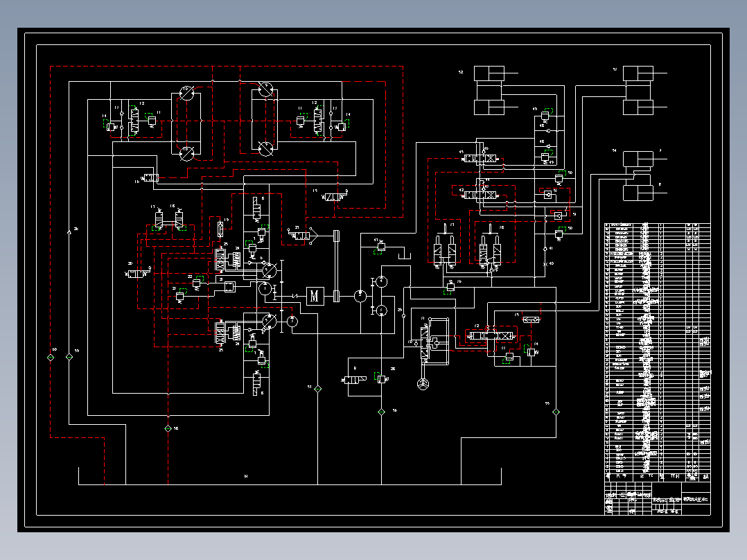Select solenoid valve beside valve 28

coord(354,379)
